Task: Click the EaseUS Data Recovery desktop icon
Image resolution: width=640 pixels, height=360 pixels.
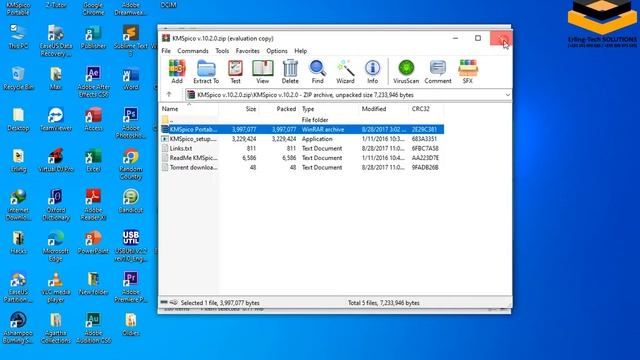Action: tap(56, 40)
